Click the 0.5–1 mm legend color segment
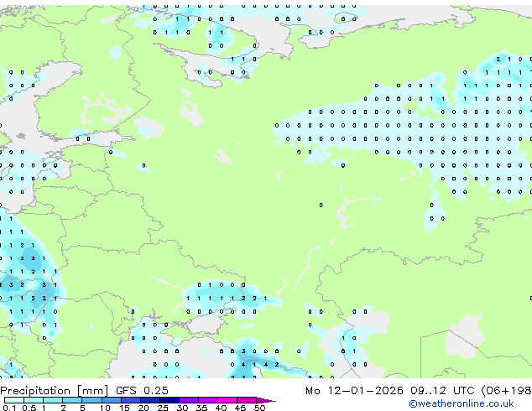This screenshot has width=532, height=411. 34,400
